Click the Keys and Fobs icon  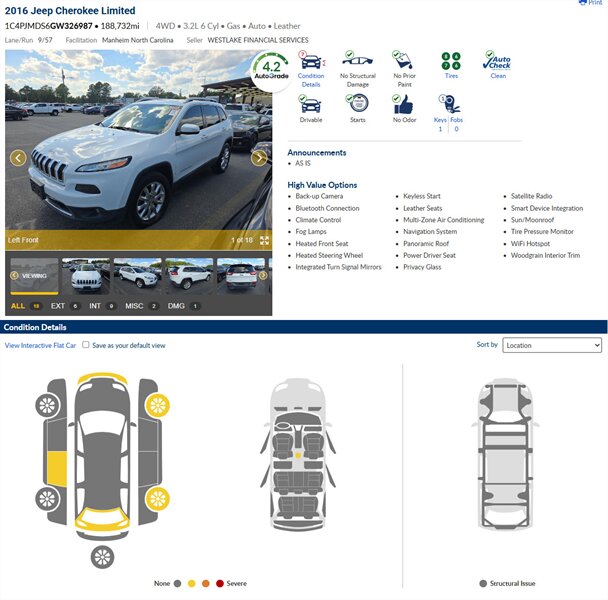point(450,104)
